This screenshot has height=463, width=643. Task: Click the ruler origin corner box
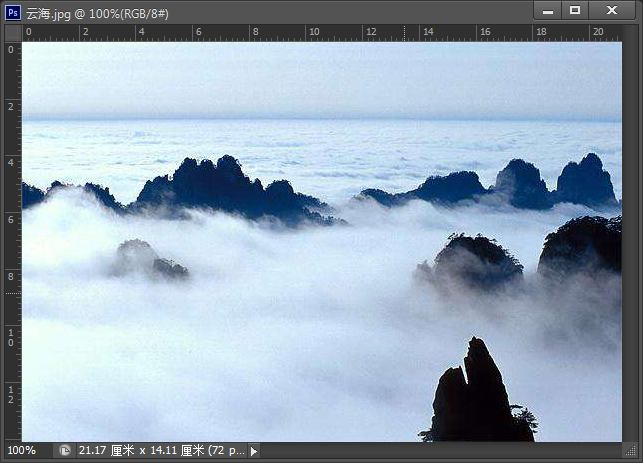[x=11, y=32]
